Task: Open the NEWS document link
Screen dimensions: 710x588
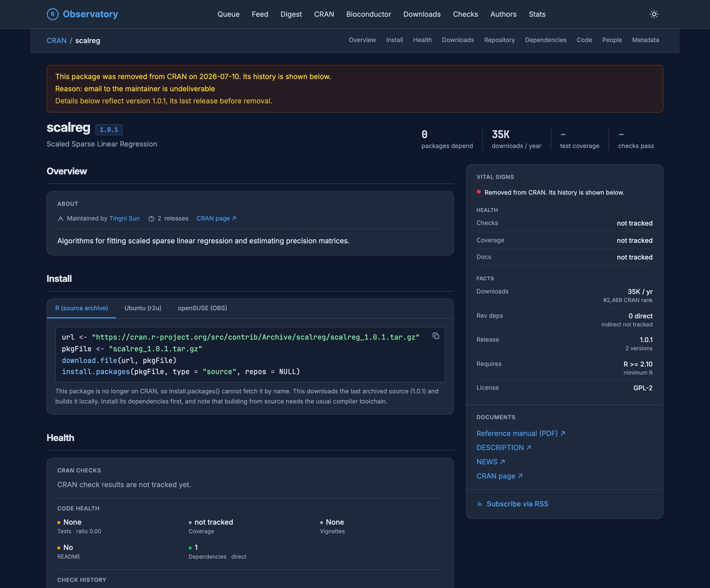Action: pyautogui.click(x=491, y=462)
